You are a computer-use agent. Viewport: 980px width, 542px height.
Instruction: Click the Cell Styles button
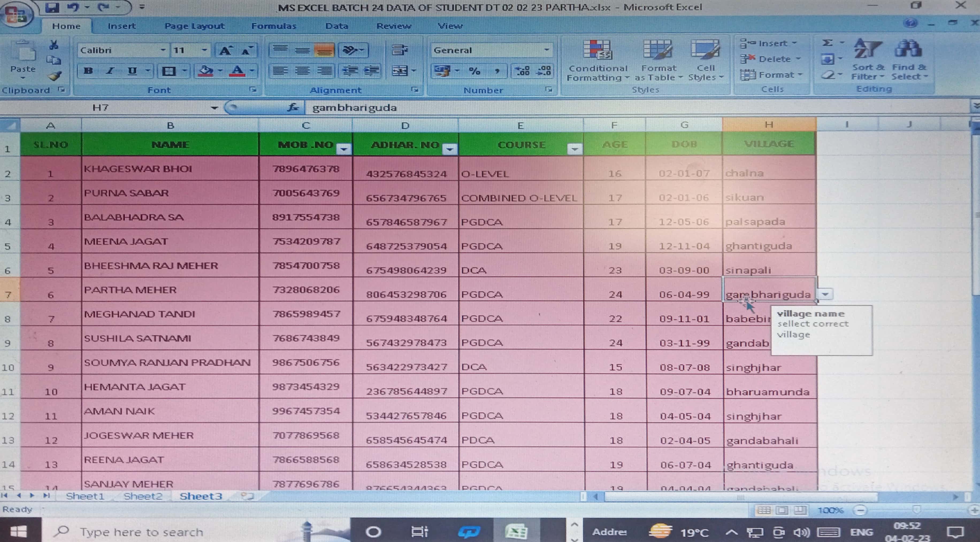pos(705,61)
